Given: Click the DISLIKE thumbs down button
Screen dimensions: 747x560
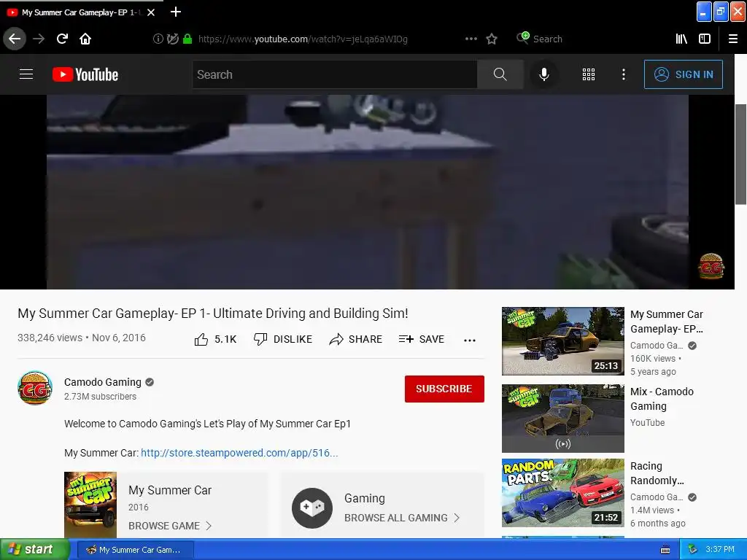Looking at the screenshot, I should coord(283,339).
